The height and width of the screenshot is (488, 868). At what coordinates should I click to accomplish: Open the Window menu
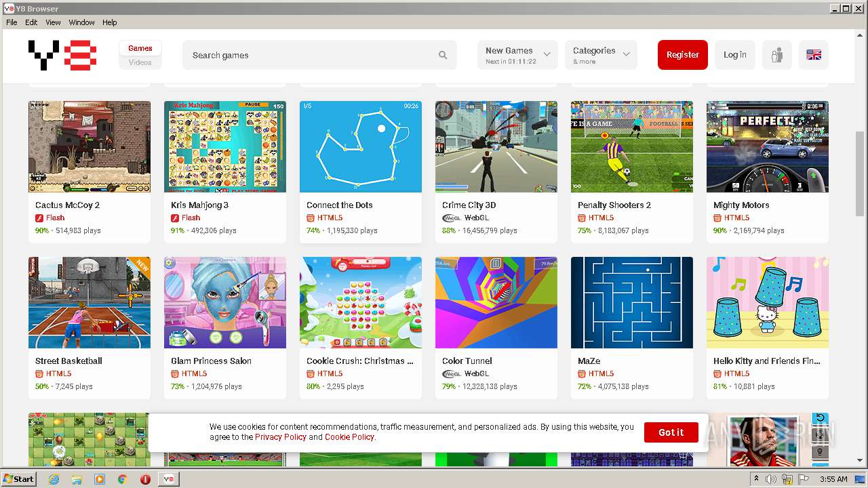pyautogui.click(x=81, y=22)
